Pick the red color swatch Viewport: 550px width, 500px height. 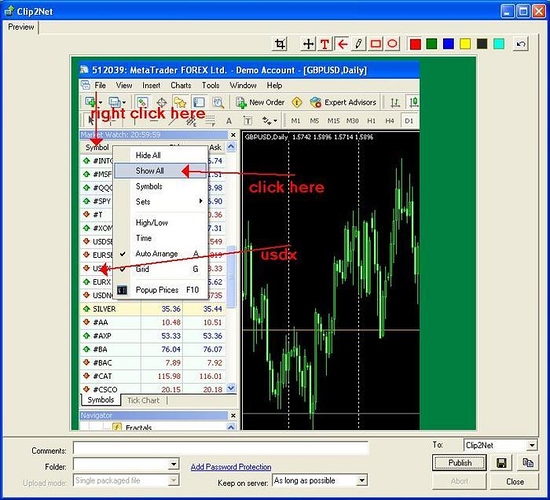pos(415,44)
